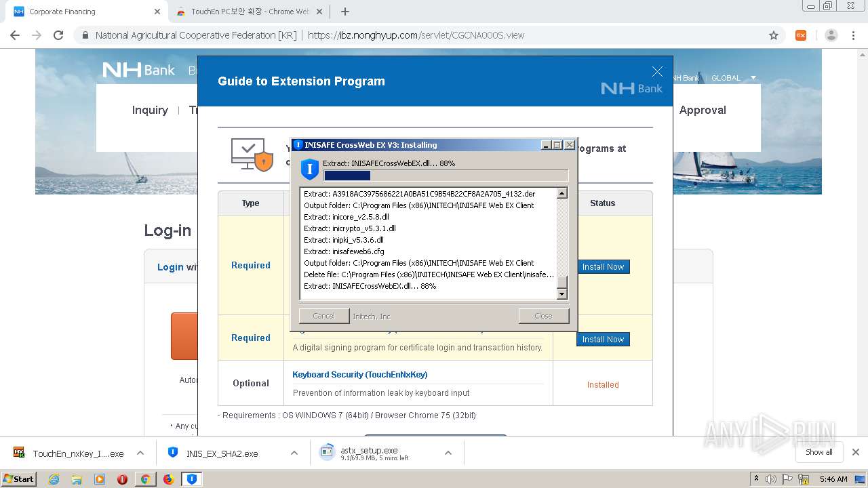The height and width of the screenshot is (488, 868).
Task: Click the taskbar clock showing 5:46 AM
Action: click(833, 479)
